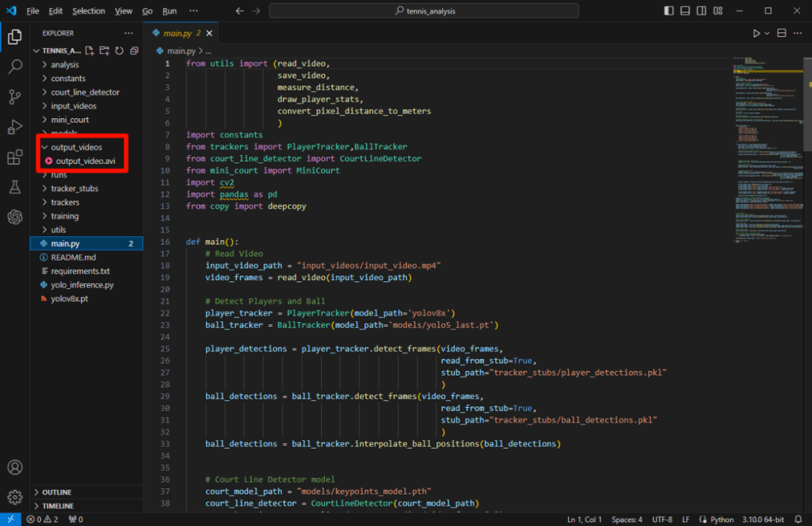
Task: Select interpreter 3.10.0 64-bit
Action: (763, 519)
